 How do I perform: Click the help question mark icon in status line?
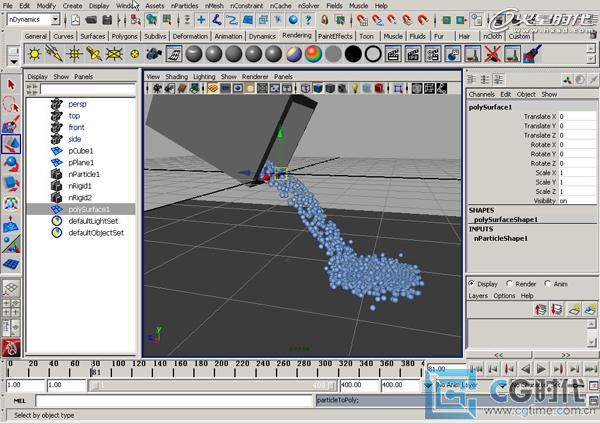point(308,19)
